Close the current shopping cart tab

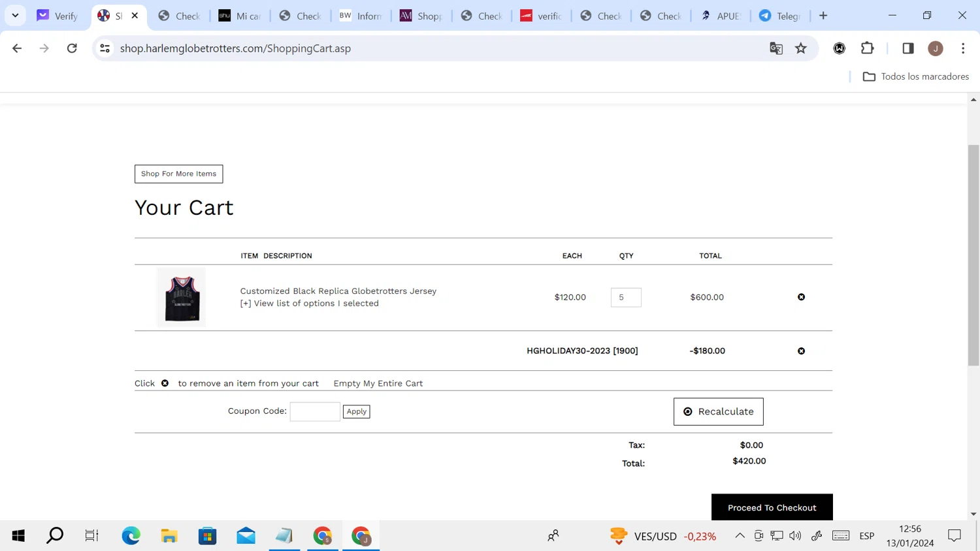click(135, 15)
